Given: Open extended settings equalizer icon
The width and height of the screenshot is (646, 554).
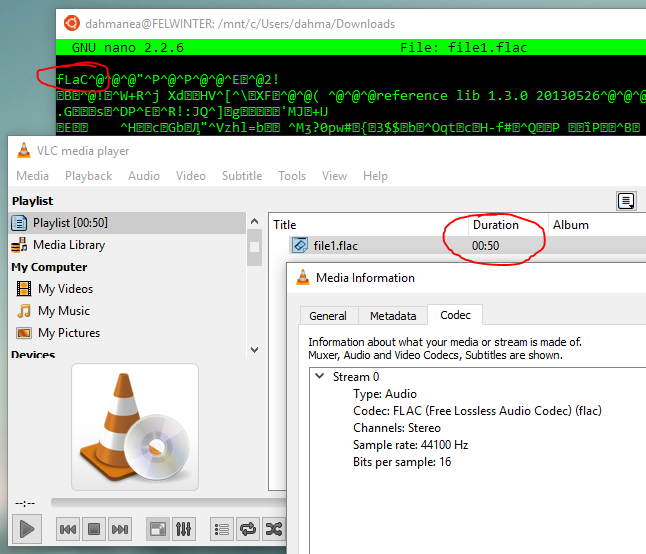Looking at the screenshot, I should coord(184,529).
